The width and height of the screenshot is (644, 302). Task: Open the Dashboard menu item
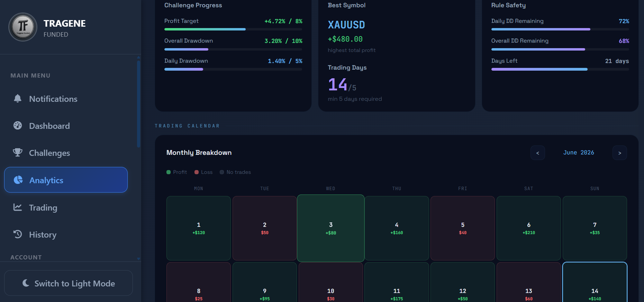coord(66,126)
